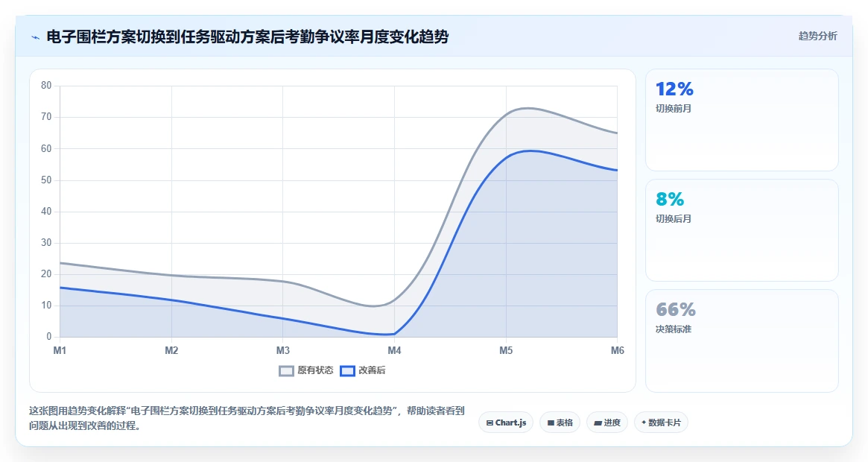Click the M4 axis label
The width and height of the screenshot is (868, 462).
(x=394, y=351)
